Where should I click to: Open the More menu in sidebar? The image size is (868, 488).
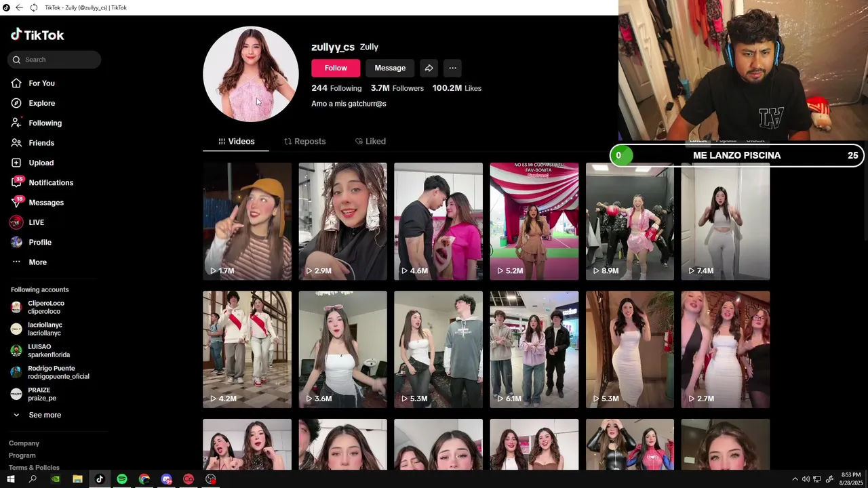28,262
